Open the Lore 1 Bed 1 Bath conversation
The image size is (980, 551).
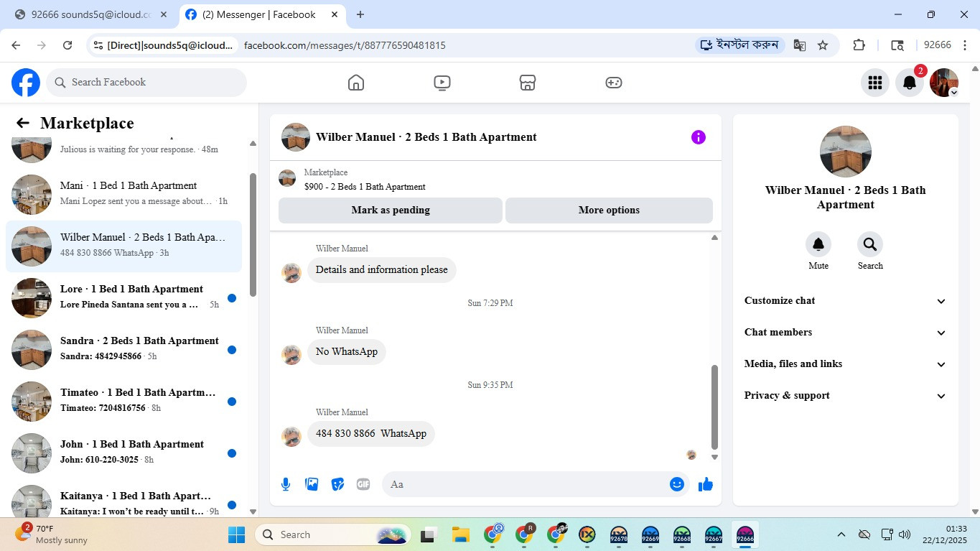(x=123, y=297)
